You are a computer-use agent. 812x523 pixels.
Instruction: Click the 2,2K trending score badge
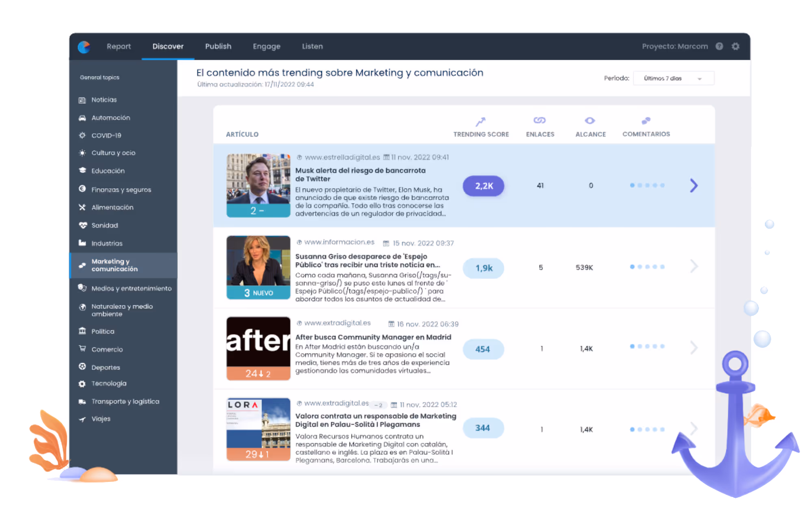(x=483, y=186)
